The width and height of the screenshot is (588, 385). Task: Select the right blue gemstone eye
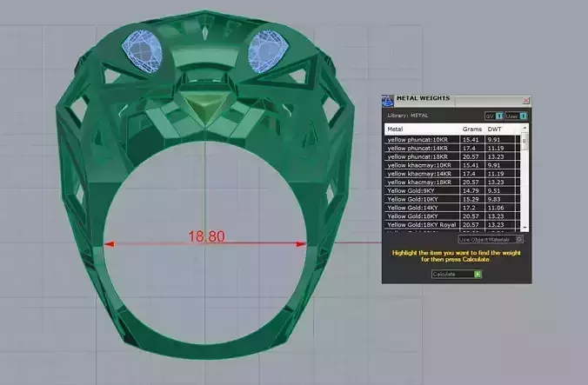pyautogui.click(x=268, y=51)
